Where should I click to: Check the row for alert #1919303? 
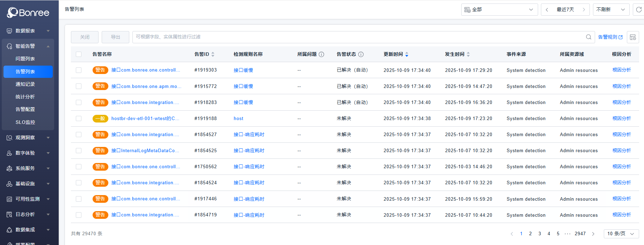(79, 70)
